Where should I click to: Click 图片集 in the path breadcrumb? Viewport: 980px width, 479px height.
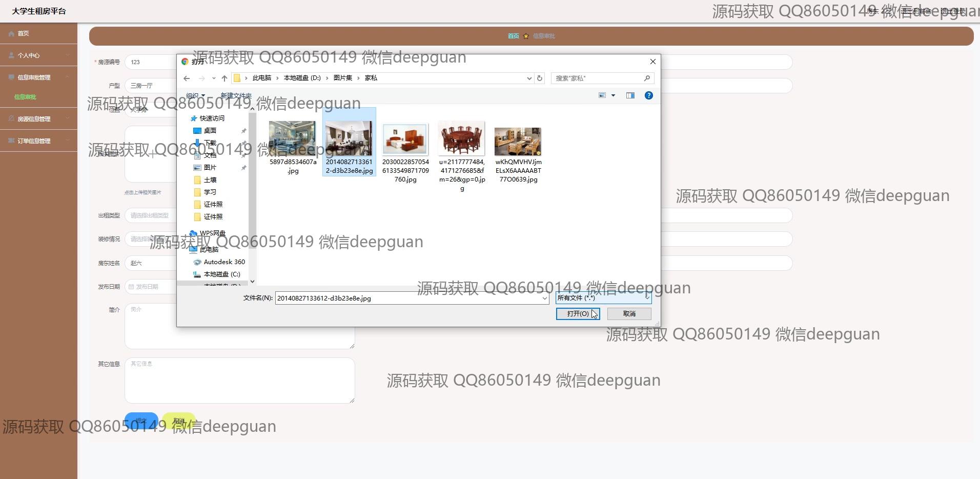[342, 78]
